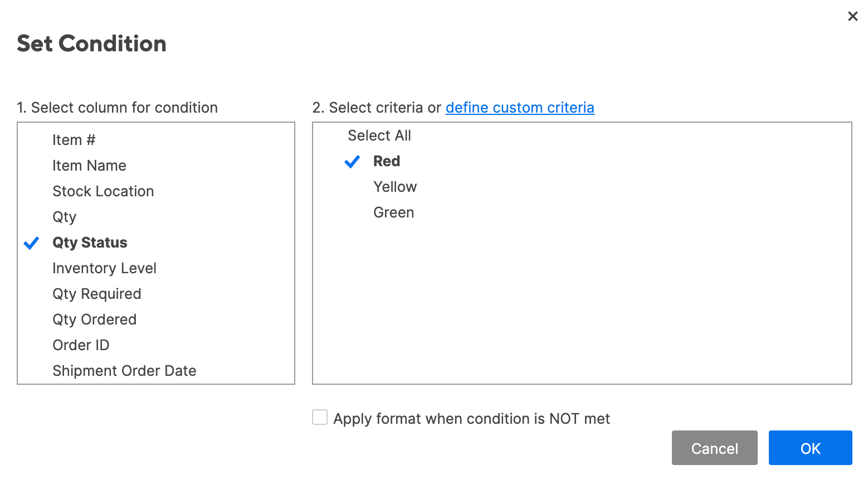Click the blue checkmark beside Red
Image resolution: width=868 pixels, height=484 pixels.
pos(352,162)
